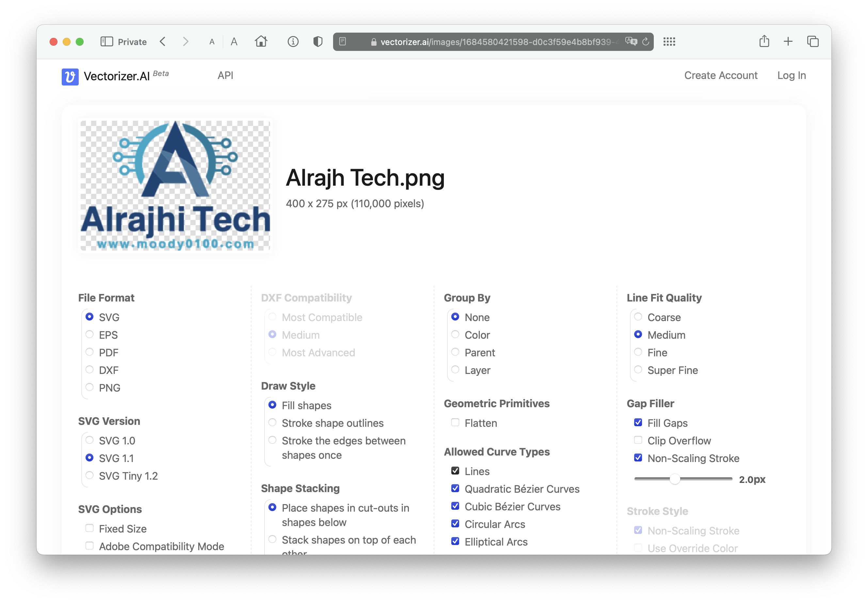Open the privacy shield icon
868x603 pixels.
318,41
